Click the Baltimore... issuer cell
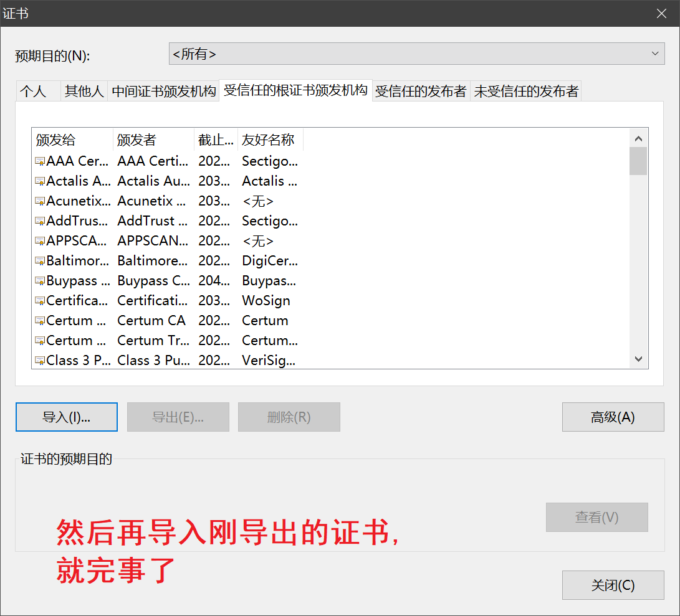Viewport: 680px width, 616px height. (x=152, y=261)
